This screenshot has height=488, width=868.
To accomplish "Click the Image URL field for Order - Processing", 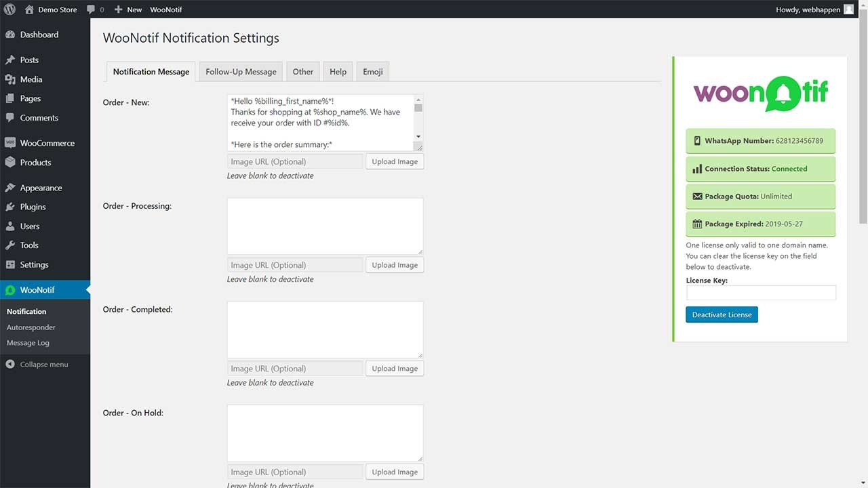I will click(295, 265).
